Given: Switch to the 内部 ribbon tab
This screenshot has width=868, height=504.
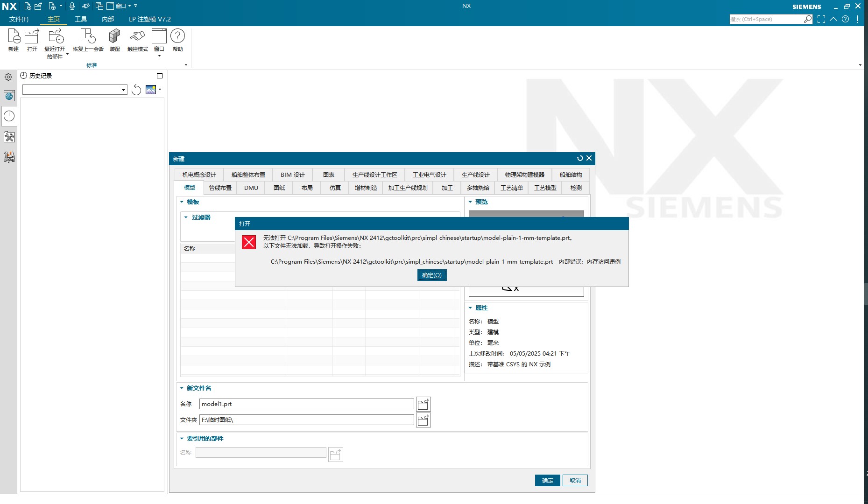Looking at the screenshot, I should pyautogui.click(x=108, y=19).
